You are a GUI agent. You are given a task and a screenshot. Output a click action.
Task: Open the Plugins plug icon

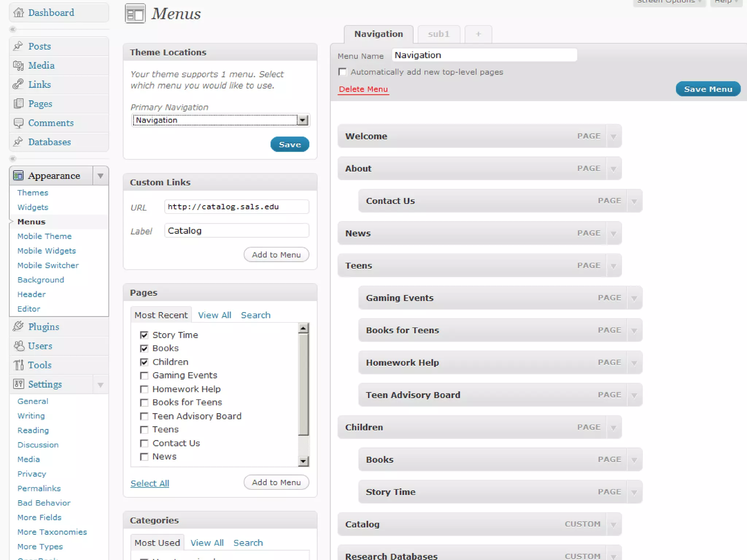[x=18, y=327]
